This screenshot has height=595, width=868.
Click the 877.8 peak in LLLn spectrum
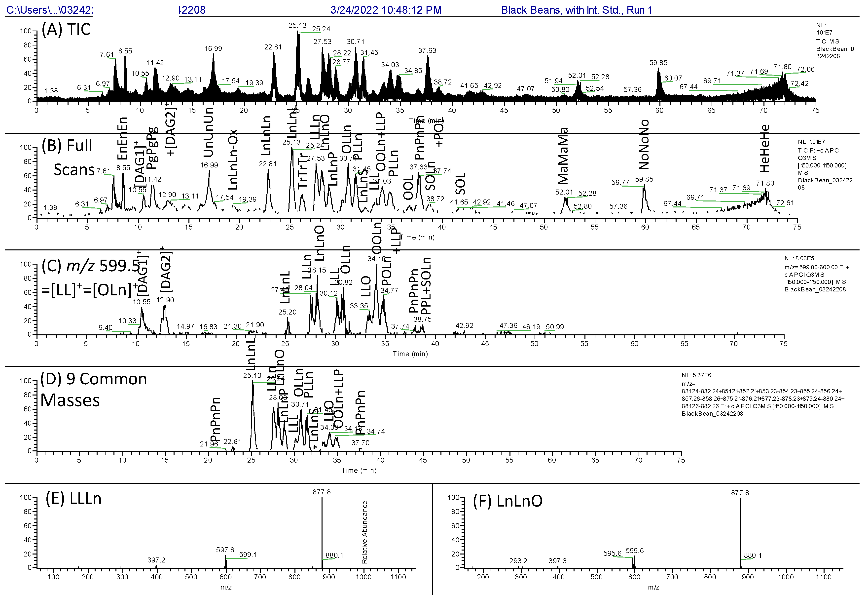tap(322, 492)
